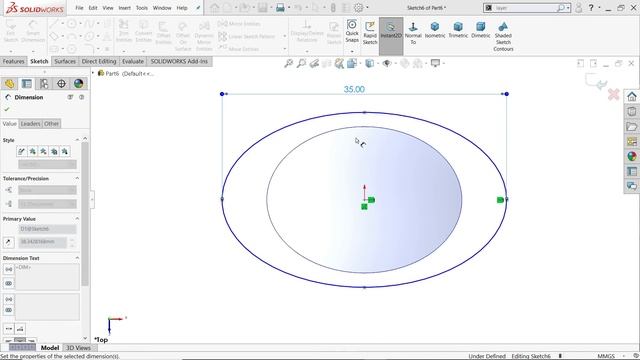Open the Sketch ribbon tab
640x360 pixels.
click(39, 62)
